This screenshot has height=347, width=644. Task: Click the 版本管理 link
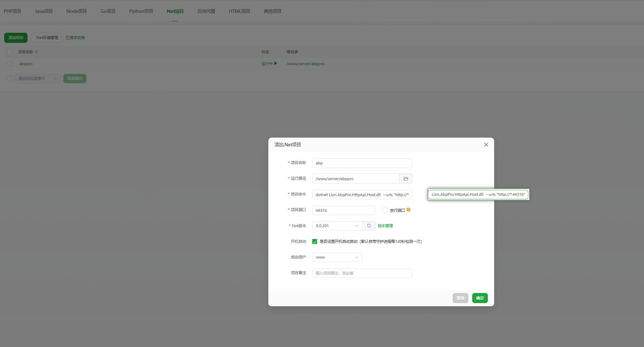pyautogui.click(x=385, y=226)
